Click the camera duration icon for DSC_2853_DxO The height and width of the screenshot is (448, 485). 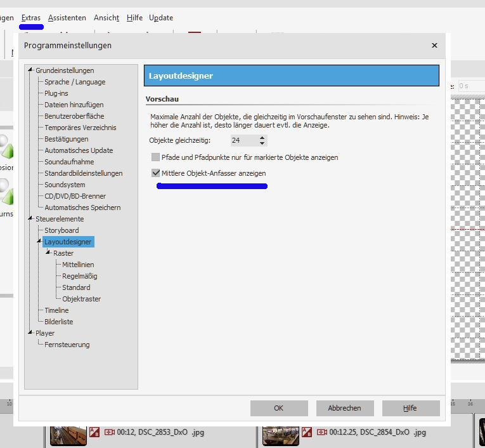[x=109, y=432]
